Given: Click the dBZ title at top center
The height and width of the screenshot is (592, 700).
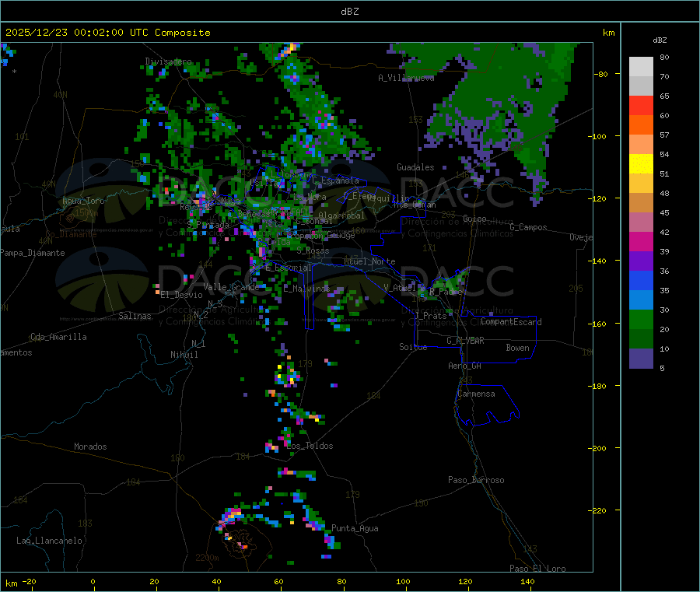Looking at the screenshot, I should pyautogui.click(x=349, y=12).
